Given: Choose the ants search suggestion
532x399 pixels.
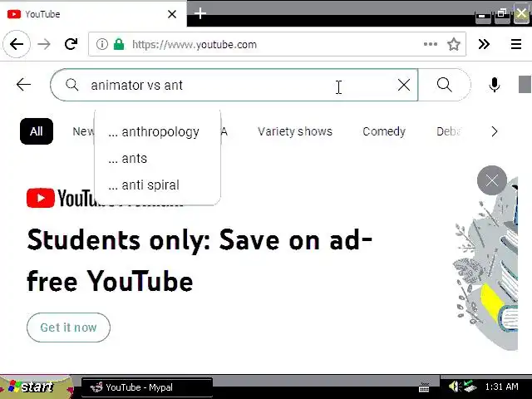Looking at the screenshot, I should click(157, 159).
